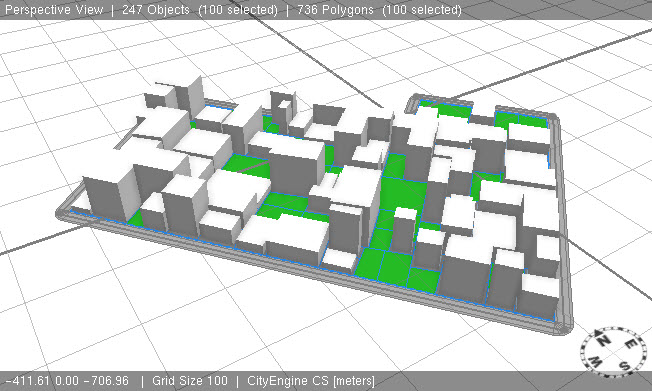Screen dimensions: 652x391
Task: Click the compass navigation widget
Action: click(614, 353)
